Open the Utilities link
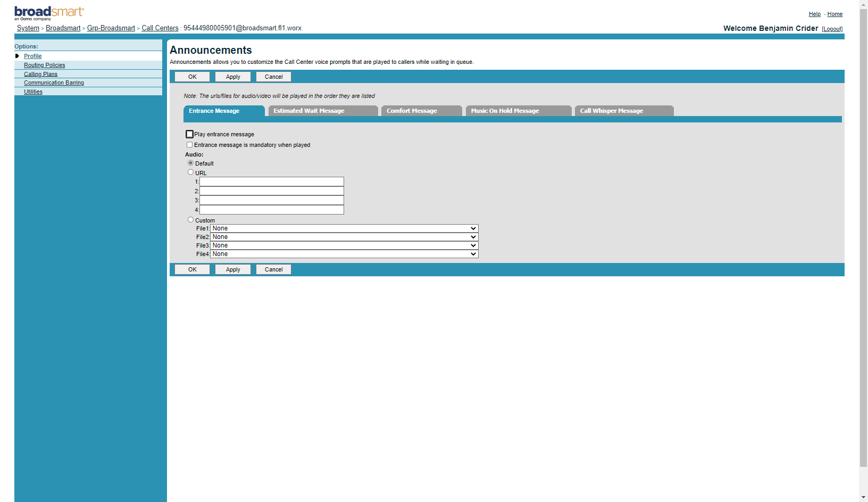This screenshot has width=868, height=502. tap(33, 92)
